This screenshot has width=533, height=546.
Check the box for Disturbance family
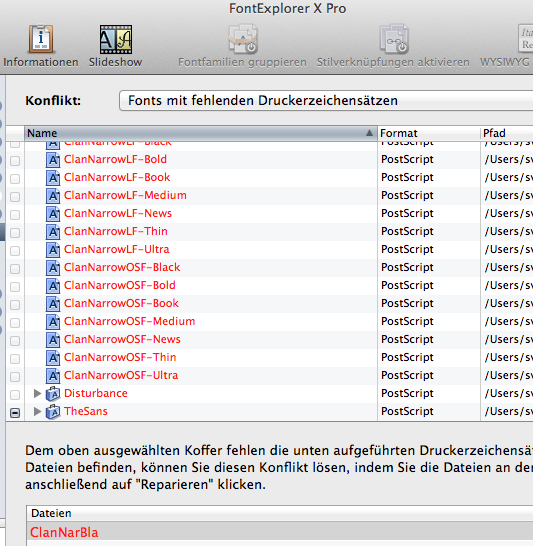tap(15, 395)
